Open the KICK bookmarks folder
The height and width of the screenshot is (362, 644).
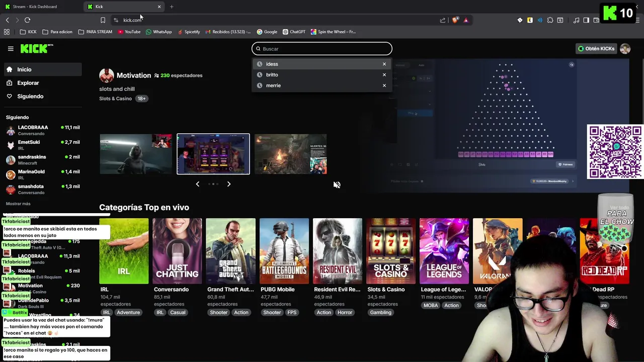(x=28, y=32)
